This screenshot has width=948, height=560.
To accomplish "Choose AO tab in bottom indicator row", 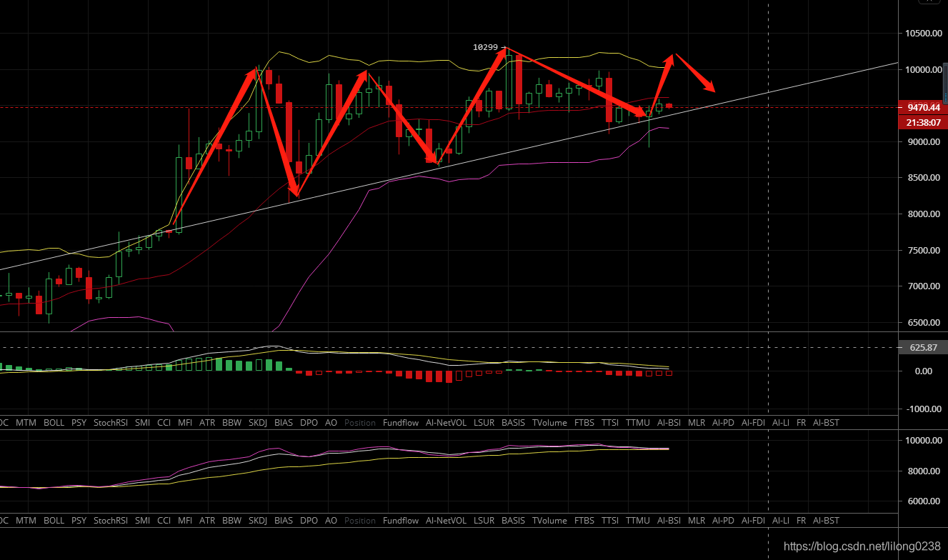I will point(331,521).
